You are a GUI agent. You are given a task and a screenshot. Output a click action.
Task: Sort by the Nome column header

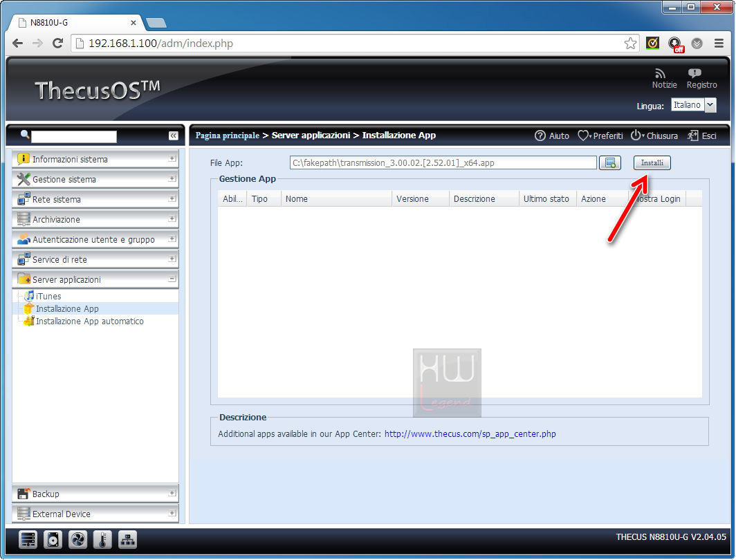point(337,199)
